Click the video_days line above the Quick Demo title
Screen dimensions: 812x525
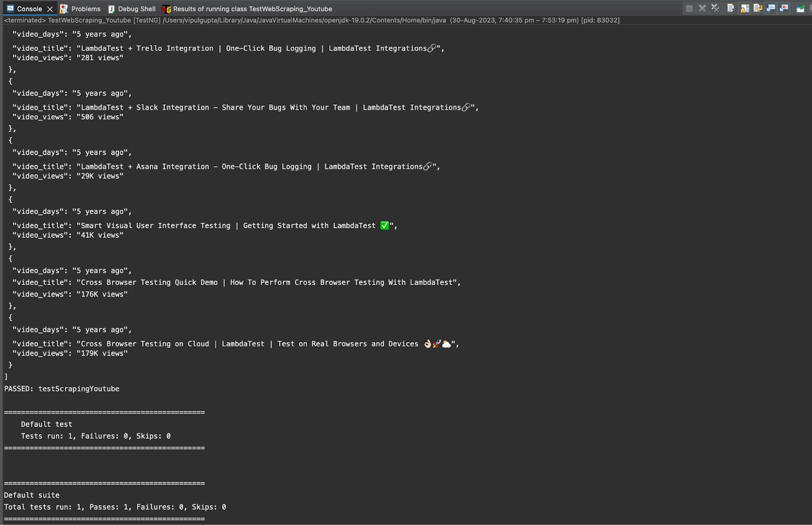coord(72,271)
